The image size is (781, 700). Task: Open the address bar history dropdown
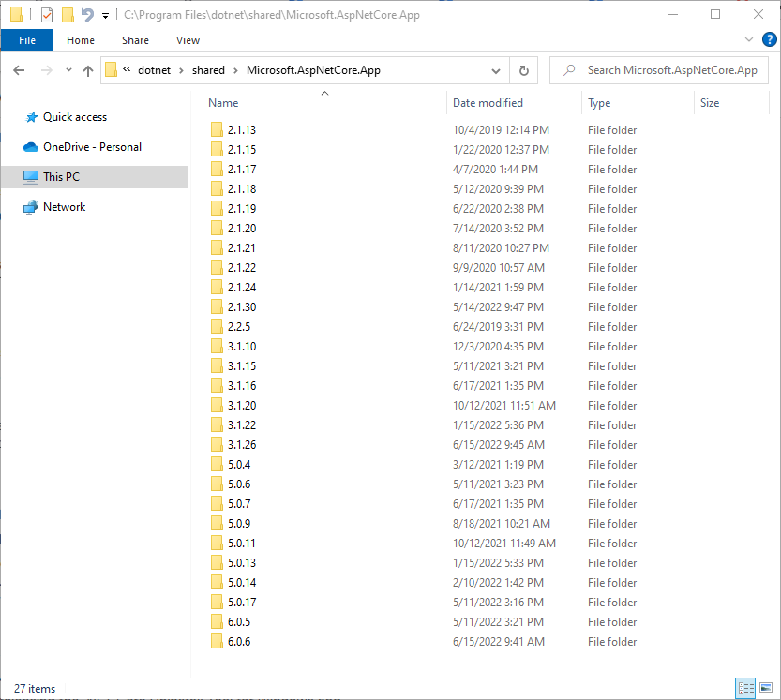click(496, 70)
